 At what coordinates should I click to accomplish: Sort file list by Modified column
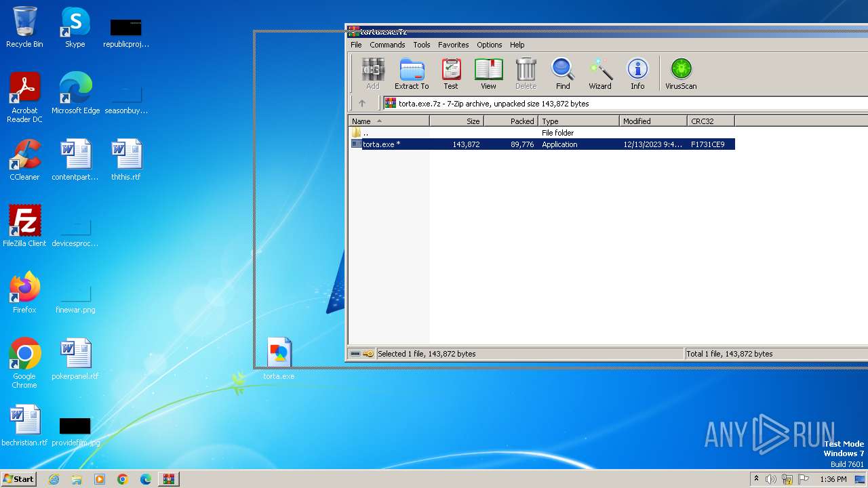[653, 121]
